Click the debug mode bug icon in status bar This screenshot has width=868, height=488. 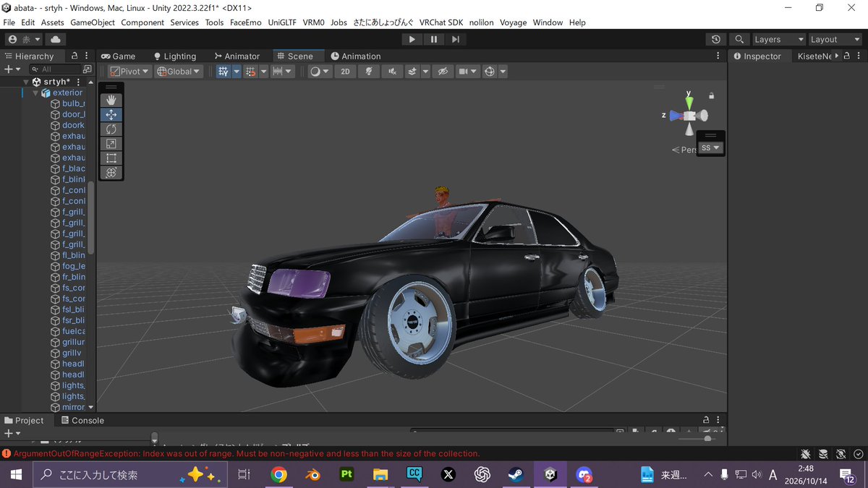pos(806,453)
